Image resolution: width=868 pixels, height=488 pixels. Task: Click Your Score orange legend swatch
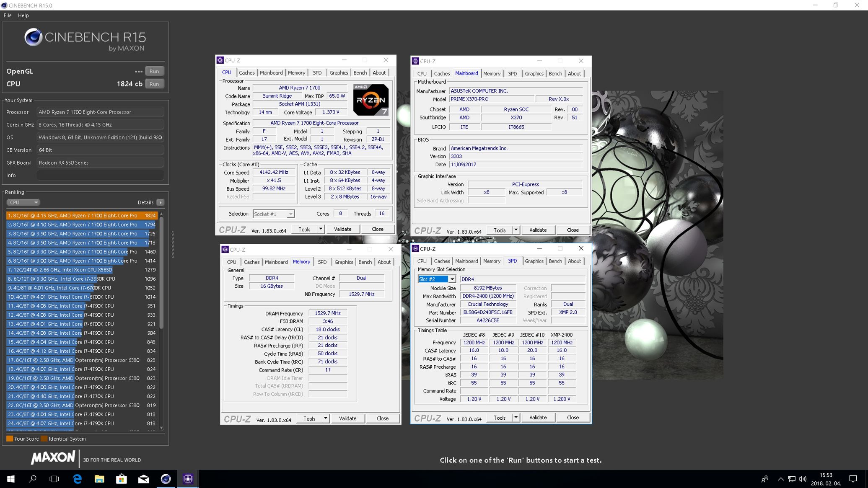point(10,439)
